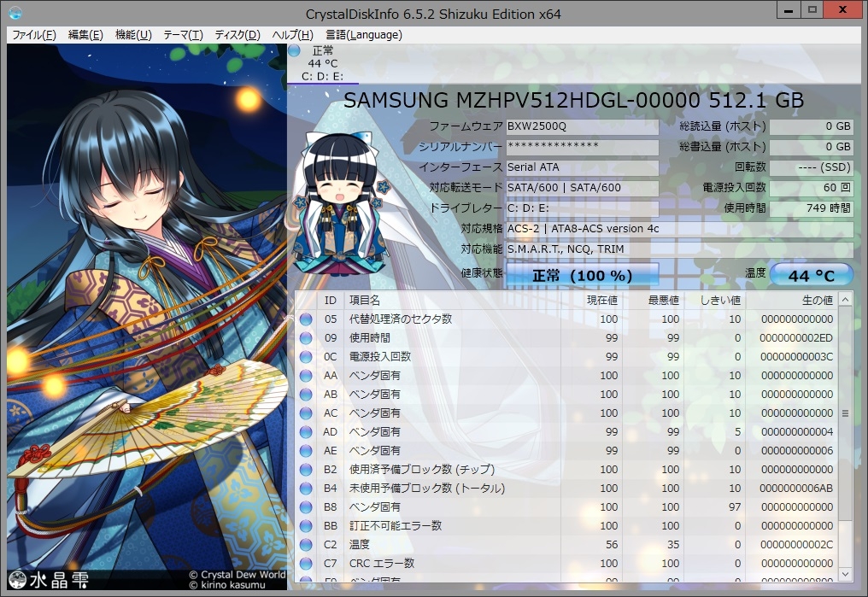Image resolution: width=868 pixels, height=597 pixels.
Task: Select the 使用時間 attribute row name
Action: [370, 338]
